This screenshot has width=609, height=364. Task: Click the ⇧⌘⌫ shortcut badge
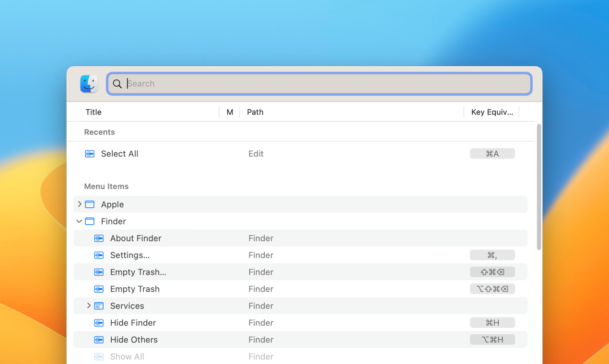click(492, 272)
